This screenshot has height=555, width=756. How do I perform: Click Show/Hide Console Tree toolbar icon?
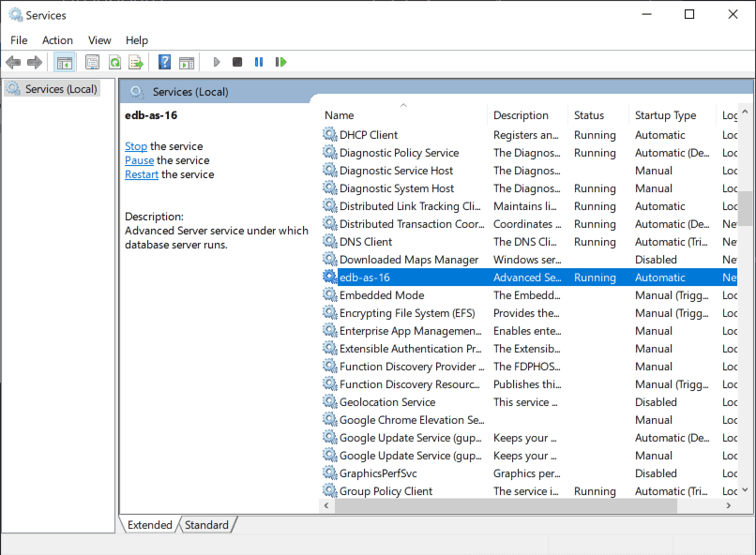[x=65, y=62]
